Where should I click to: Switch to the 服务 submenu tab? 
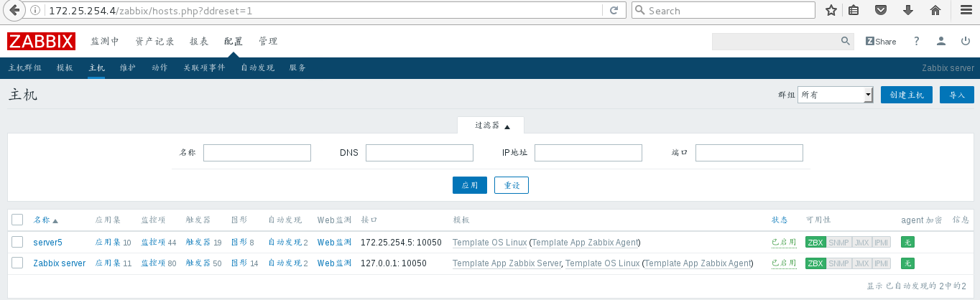click(297, 68)
